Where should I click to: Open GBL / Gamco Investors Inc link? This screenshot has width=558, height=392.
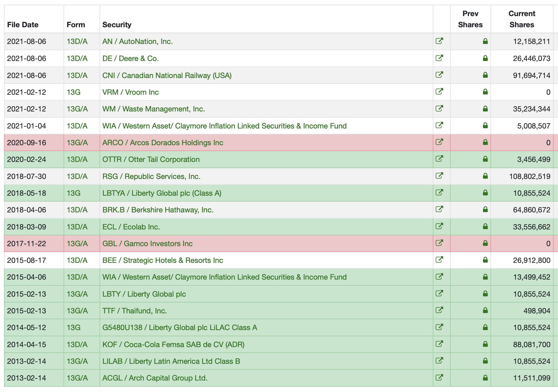pos(147,244)
